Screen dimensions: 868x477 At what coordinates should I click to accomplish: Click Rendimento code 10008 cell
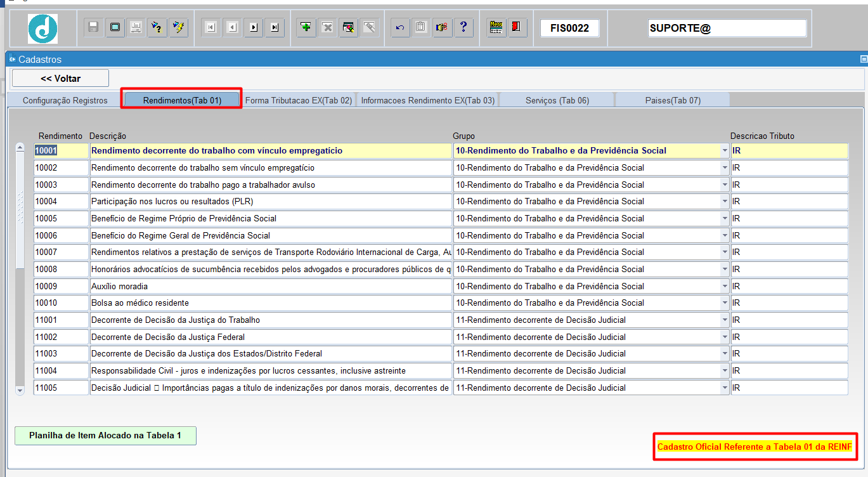click(61, 270)
